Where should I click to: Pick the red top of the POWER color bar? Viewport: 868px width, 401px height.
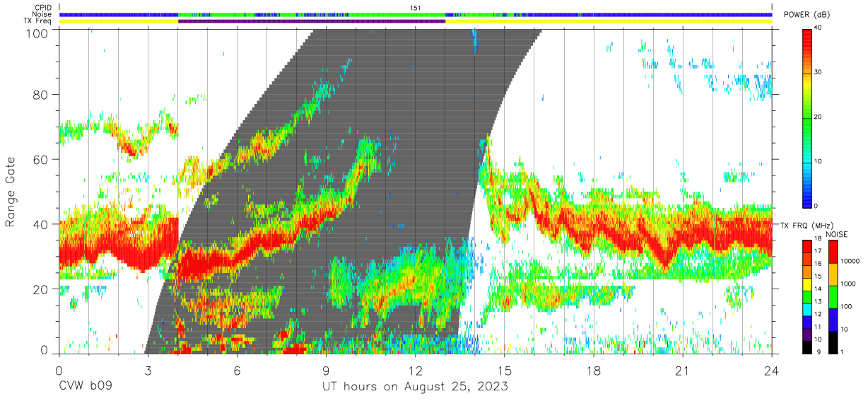tap(807, 37)
